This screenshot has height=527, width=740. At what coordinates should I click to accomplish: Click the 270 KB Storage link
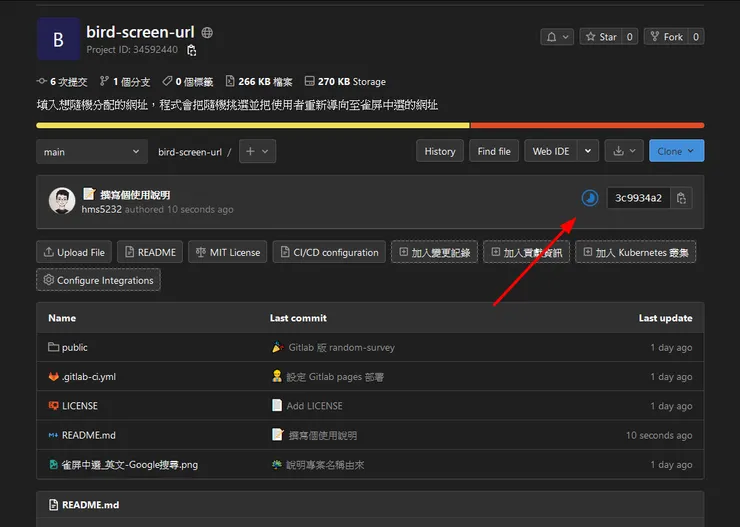tap(345, 82)
